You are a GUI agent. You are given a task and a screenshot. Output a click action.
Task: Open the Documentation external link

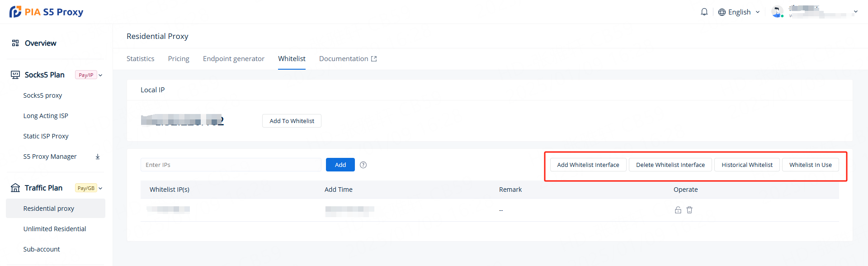tap(348, 59)
